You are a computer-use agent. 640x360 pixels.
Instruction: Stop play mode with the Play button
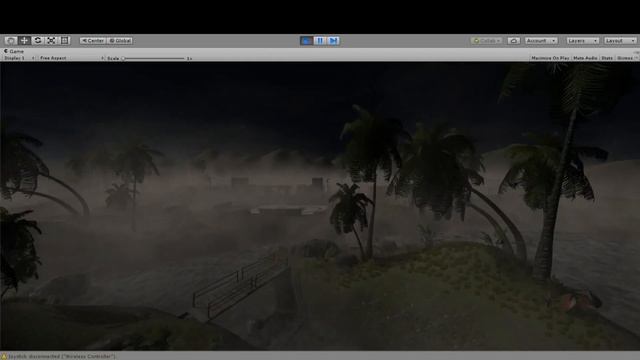pos(306,40)
